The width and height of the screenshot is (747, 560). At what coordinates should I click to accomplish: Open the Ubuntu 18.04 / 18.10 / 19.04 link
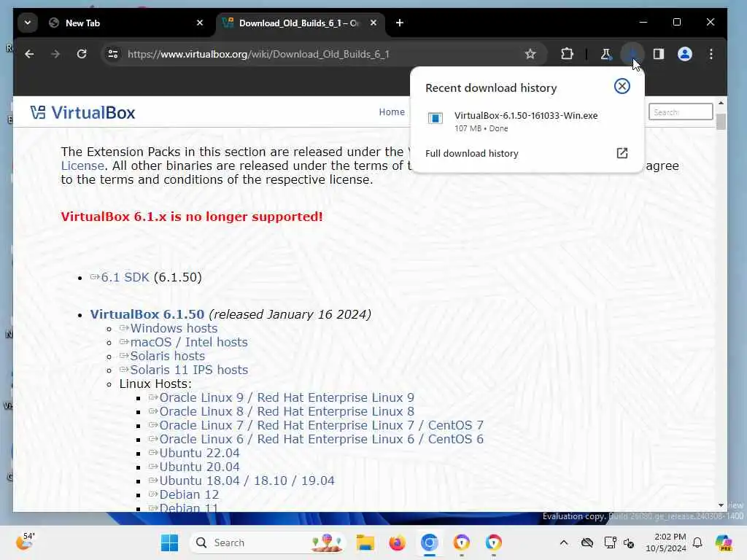(247, 481)
